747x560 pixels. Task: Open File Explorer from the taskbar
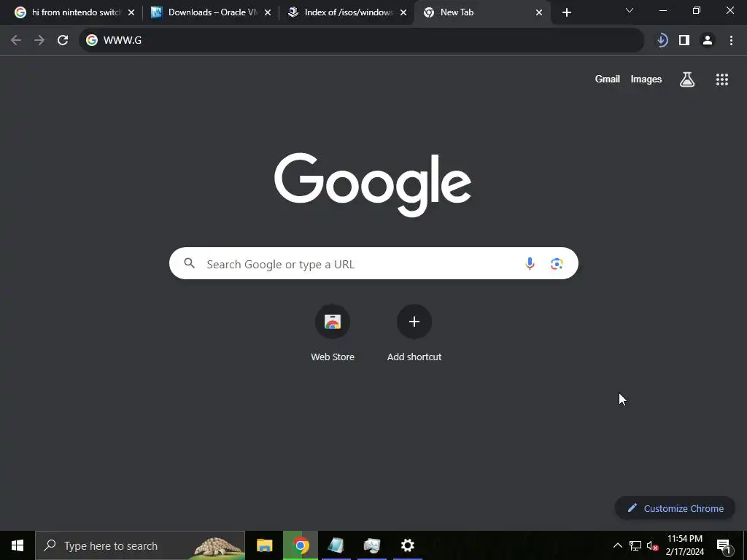coord(264,545)
